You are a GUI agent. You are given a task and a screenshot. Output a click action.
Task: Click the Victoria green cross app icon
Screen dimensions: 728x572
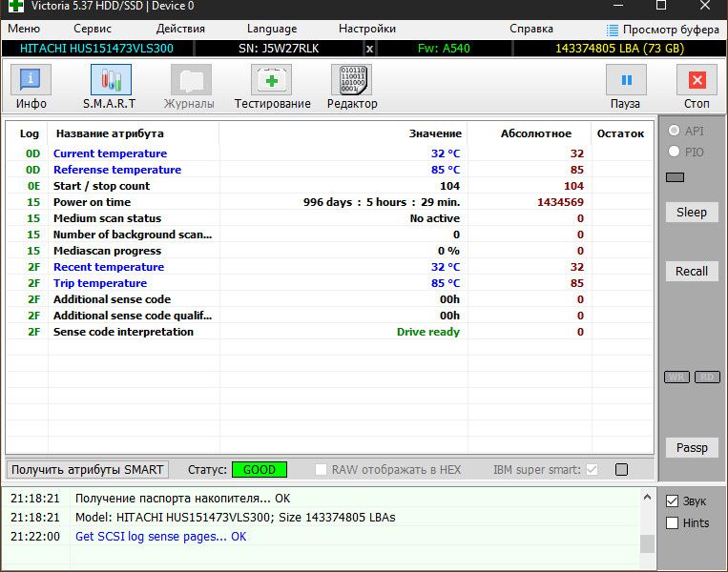[16, 6]
